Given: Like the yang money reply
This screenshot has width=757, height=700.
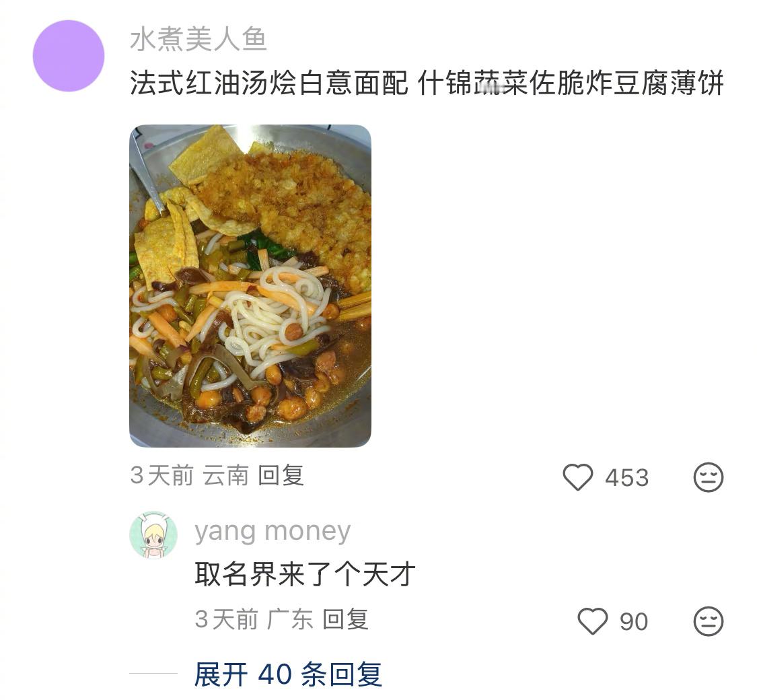Looking at the screenshot, I should pyautogui.click(x=592, y=621).
